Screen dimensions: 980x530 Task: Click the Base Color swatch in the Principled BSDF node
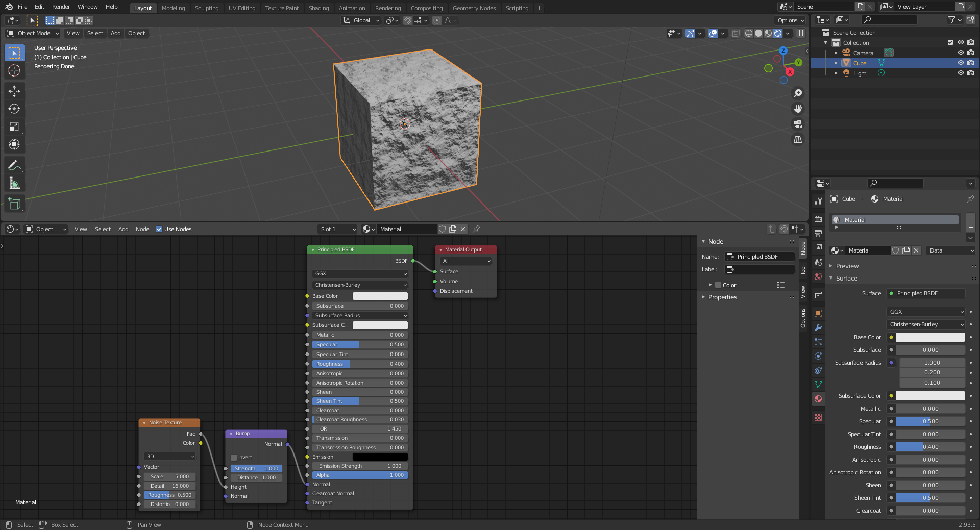(380, 296)
